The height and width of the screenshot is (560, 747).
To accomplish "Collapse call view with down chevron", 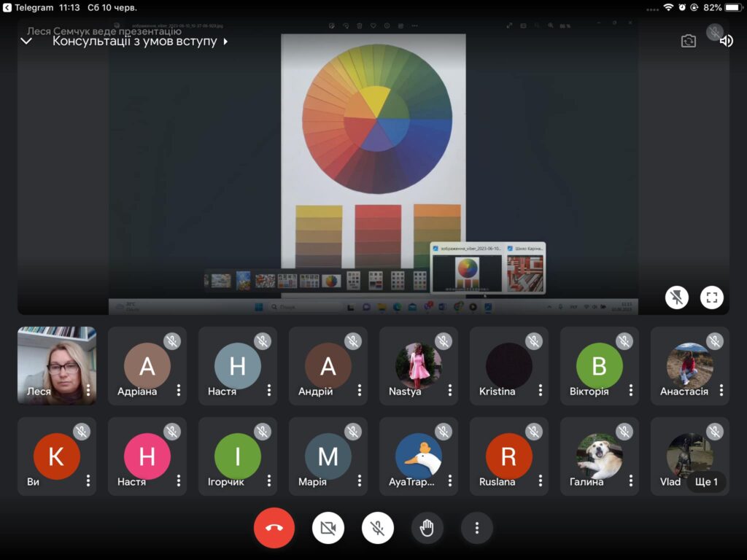I will [x=27, y=41].
